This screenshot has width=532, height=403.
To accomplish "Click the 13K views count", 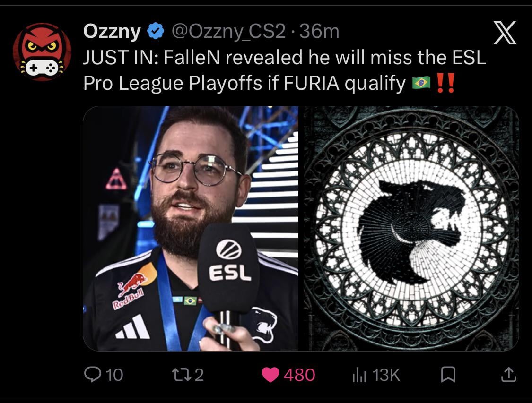I will tap(386, 375).
